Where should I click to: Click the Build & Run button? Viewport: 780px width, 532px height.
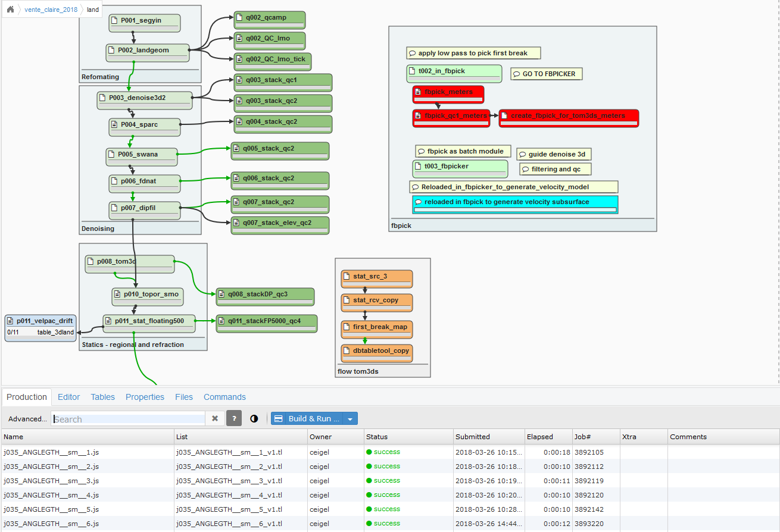308,419
